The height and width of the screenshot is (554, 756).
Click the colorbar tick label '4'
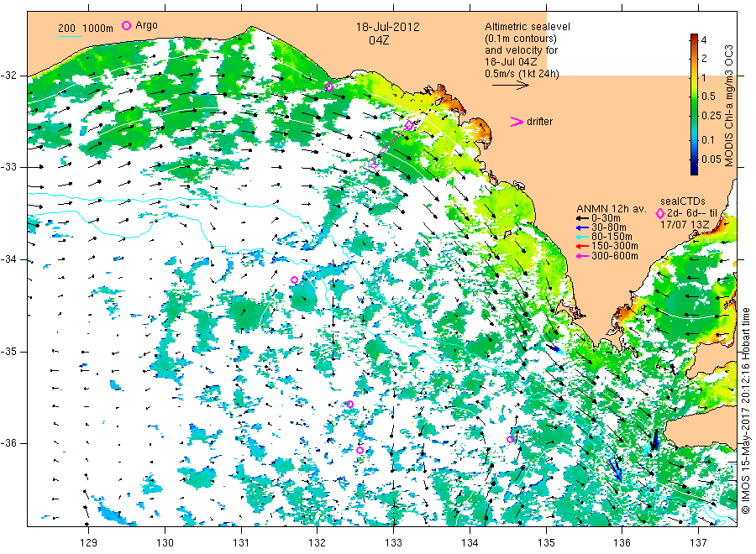click(x=704, y=40)
